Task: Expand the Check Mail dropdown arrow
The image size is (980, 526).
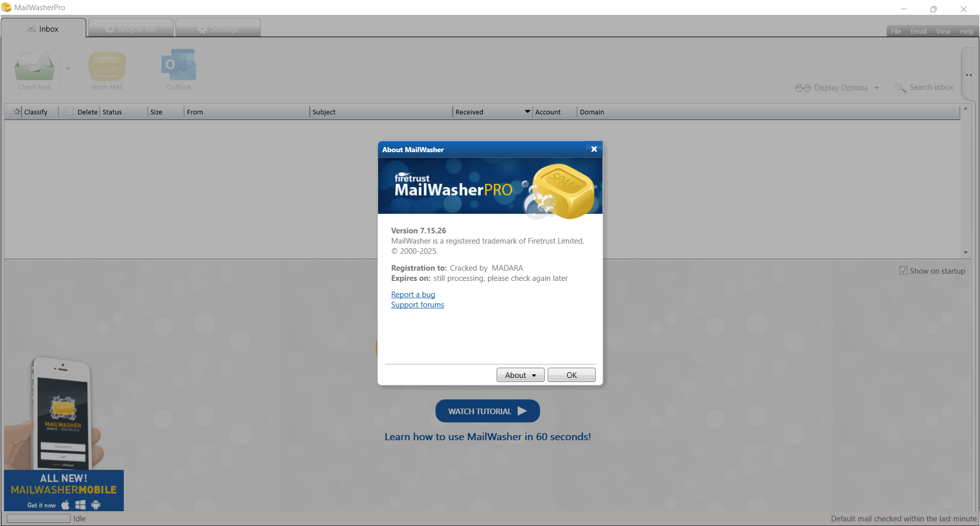Action: pos(68,68)
